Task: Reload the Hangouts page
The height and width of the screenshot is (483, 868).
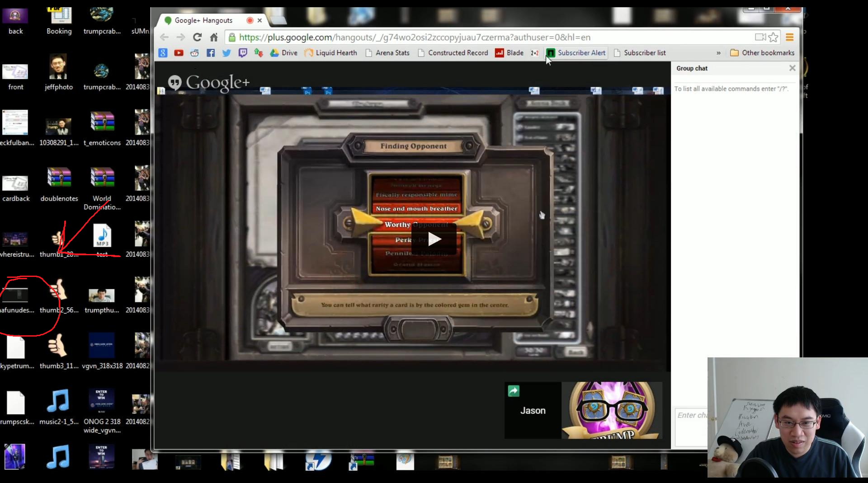Action: (197, 37)
